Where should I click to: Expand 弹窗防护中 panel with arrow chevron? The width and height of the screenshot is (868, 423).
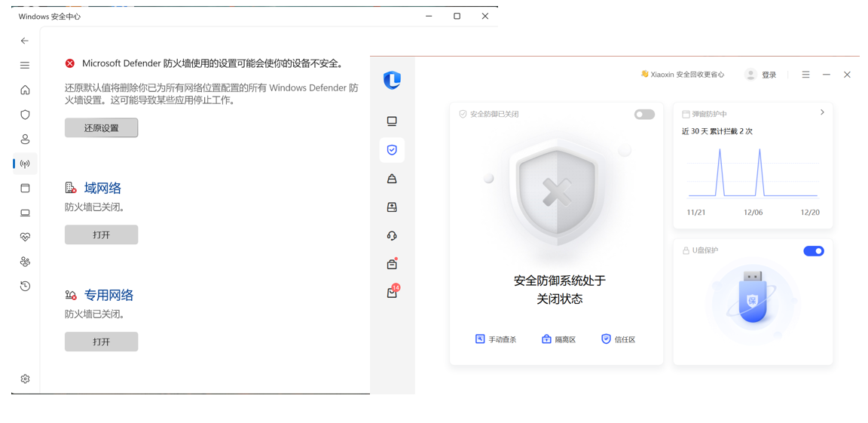click(822, 112)
